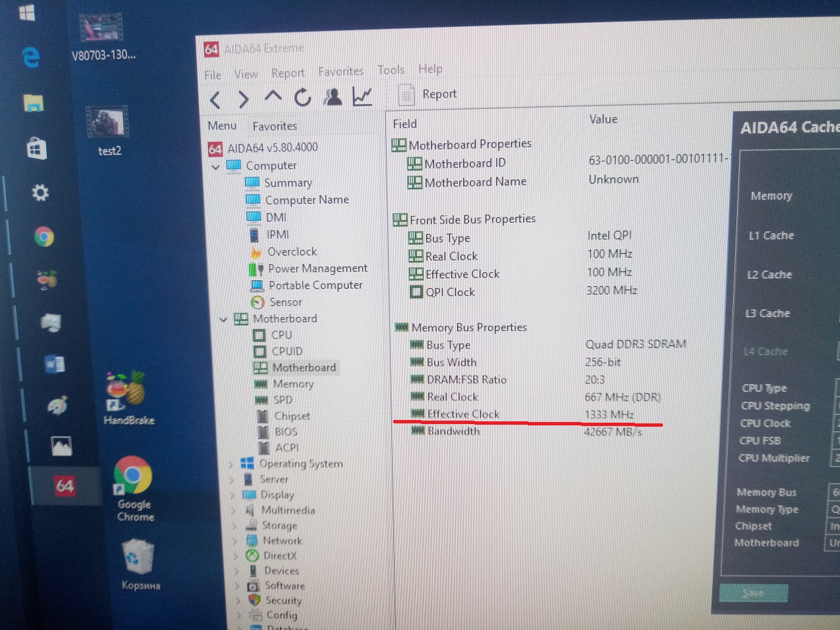Image resolution: width=840 pixels, height=630 pixels.
Task: Click the Field column header
Action: (405, 124)
